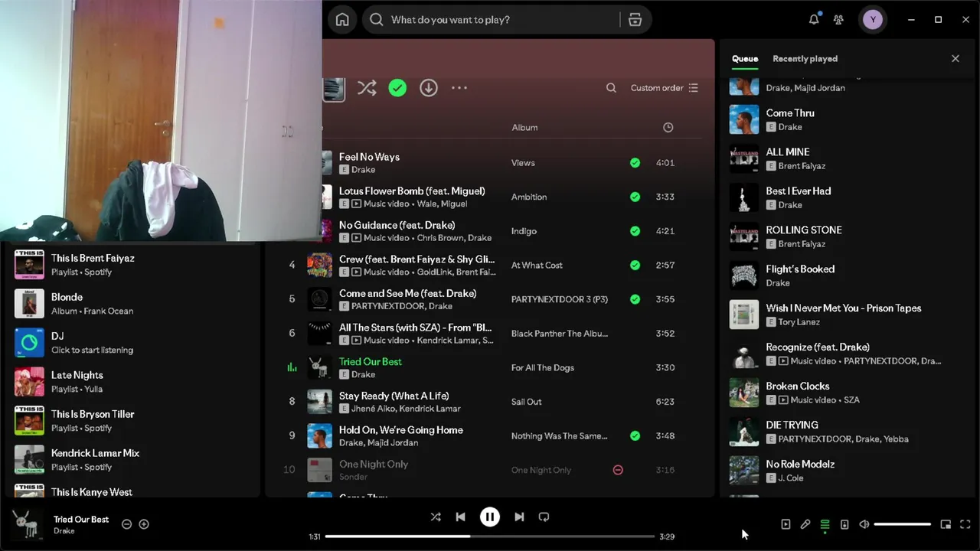980x551 pixels.
Task: Download the playlist
Action: (x=429, y=88)
